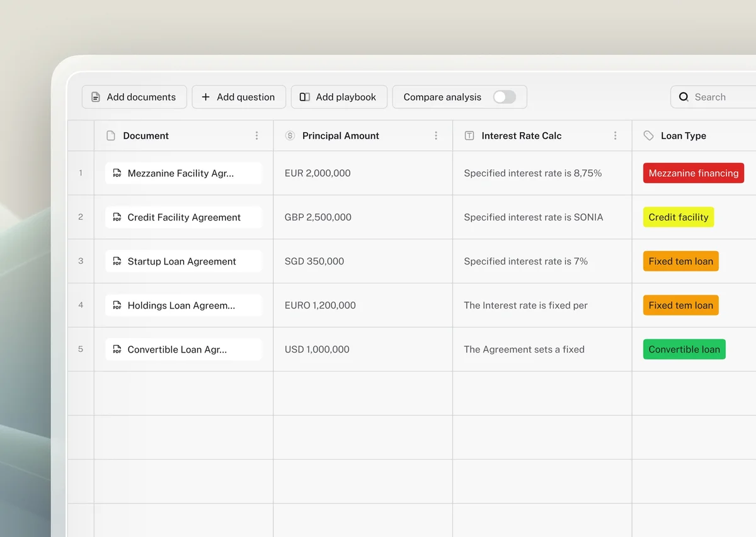Click the PDF icon beside Holdings Loan Agreement
The height and width of the screenshot is (537, 756).
click(116, 305)
